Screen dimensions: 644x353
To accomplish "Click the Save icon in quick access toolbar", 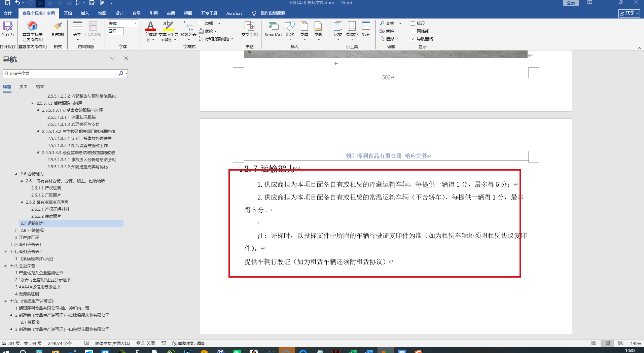I will tap(7, 3).
